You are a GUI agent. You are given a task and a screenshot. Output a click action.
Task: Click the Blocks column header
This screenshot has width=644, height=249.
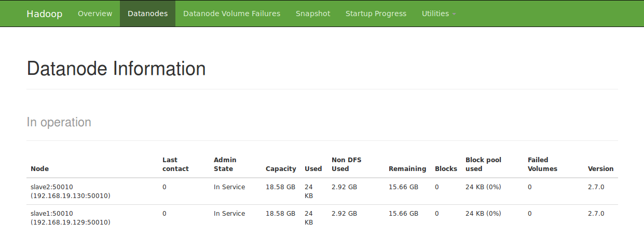(446, 169)
